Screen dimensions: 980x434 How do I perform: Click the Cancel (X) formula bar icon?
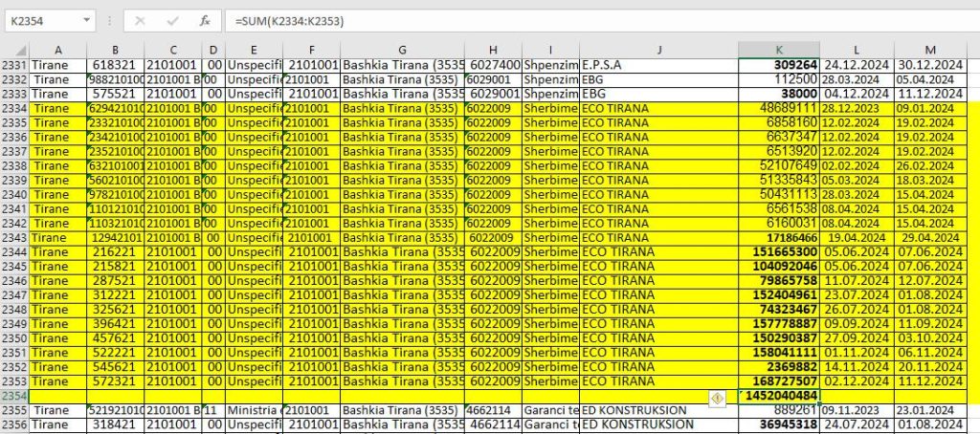(x=140, y=21)
